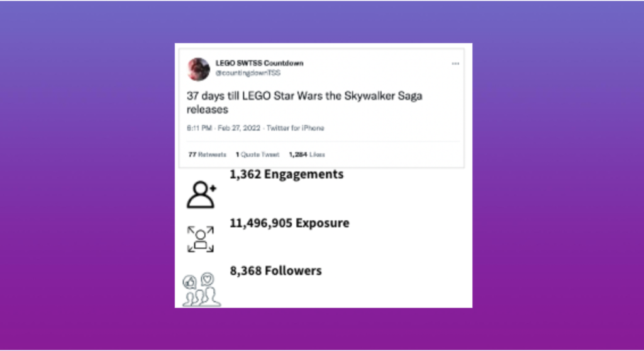Click the 11,496,905 Exposure label
Viewport: 644px width, 351px height.
click(x=289, y=223)
